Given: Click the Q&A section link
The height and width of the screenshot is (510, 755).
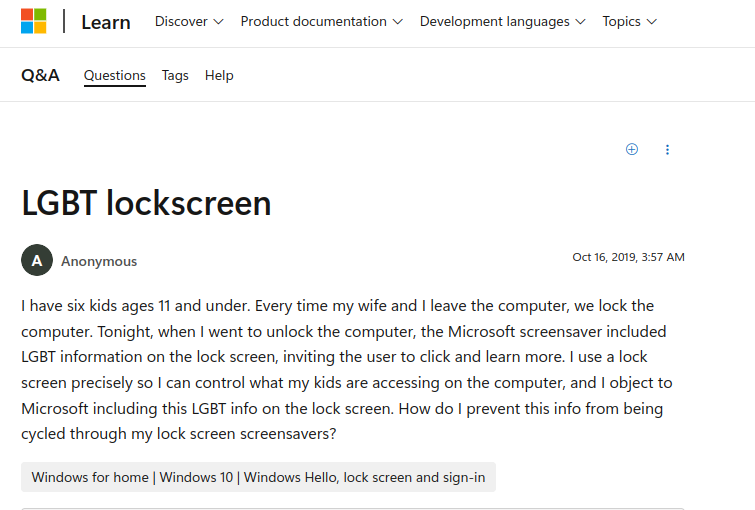Looking at the screenshot, I should pyautogui.click(x=40, y=75).
